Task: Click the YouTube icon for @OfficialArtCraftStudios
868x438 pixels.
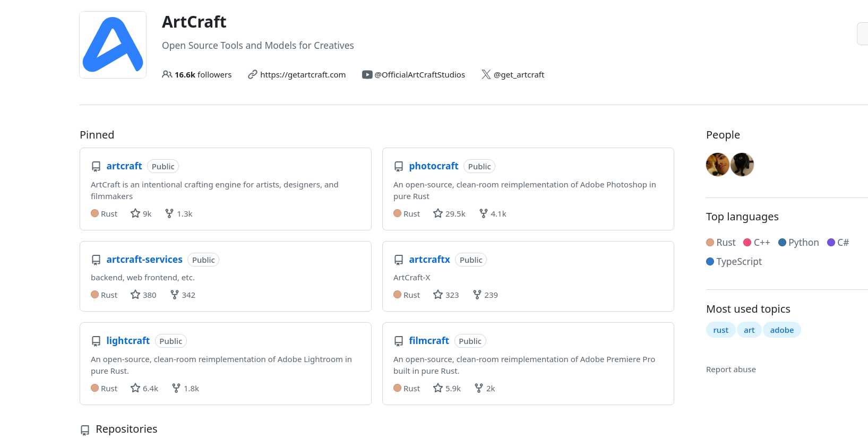Action: pos(367,75)
